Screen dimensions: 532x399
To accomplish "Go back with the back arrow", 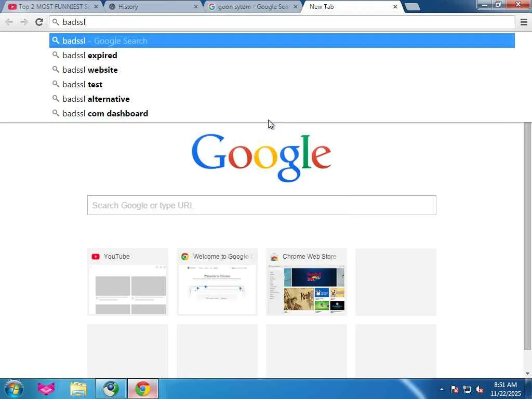I will pos(9,22).
